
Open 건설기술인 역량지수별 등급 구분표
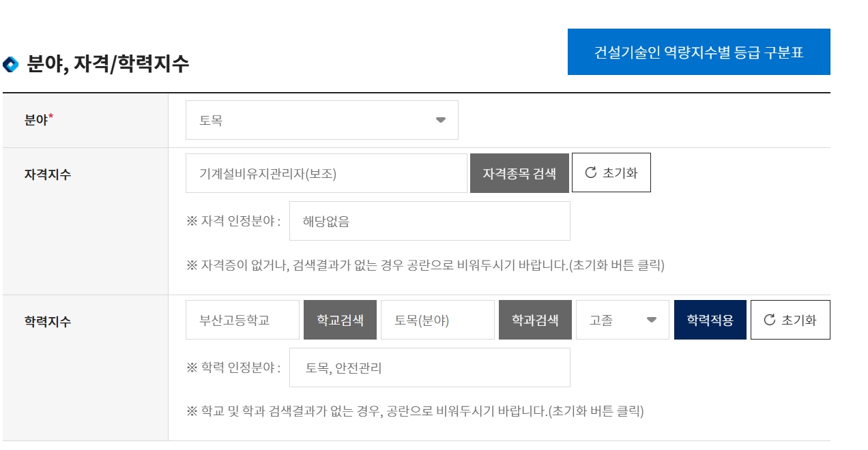pos(699,51)
